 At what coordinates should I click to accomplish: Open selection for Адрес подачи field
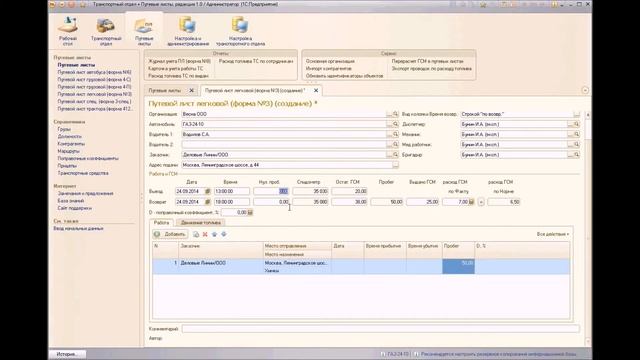396,165
